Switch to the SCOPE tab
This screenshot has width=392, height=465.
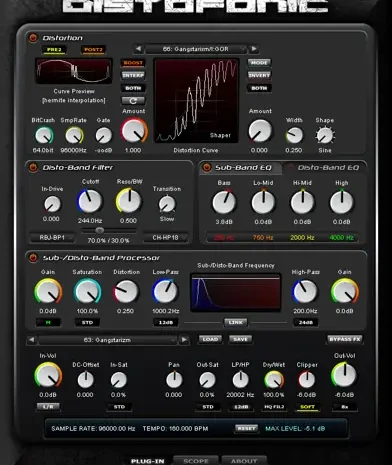[196, 461]
